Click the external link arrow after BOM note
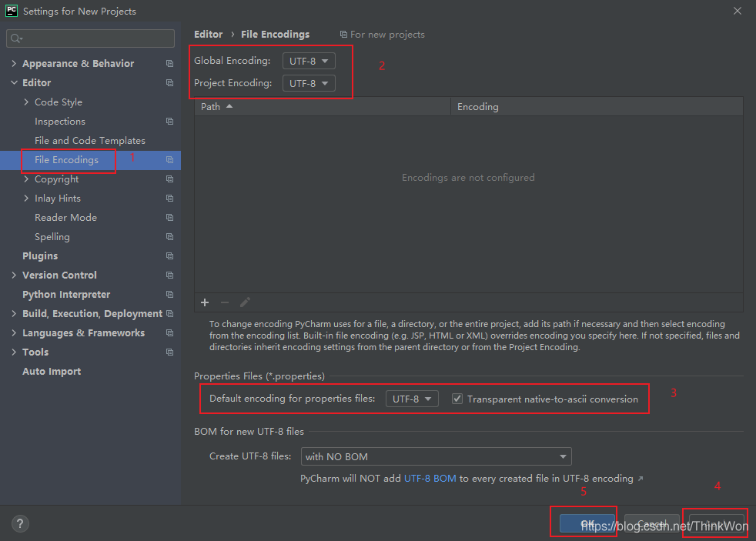Image resolution: width=756 pixels, height=541 pixels. (641, 479)
